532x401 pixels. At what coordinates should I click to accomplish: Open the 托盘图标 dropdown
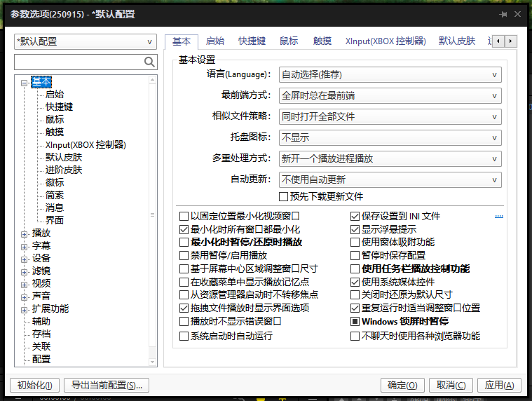point(390,137)
